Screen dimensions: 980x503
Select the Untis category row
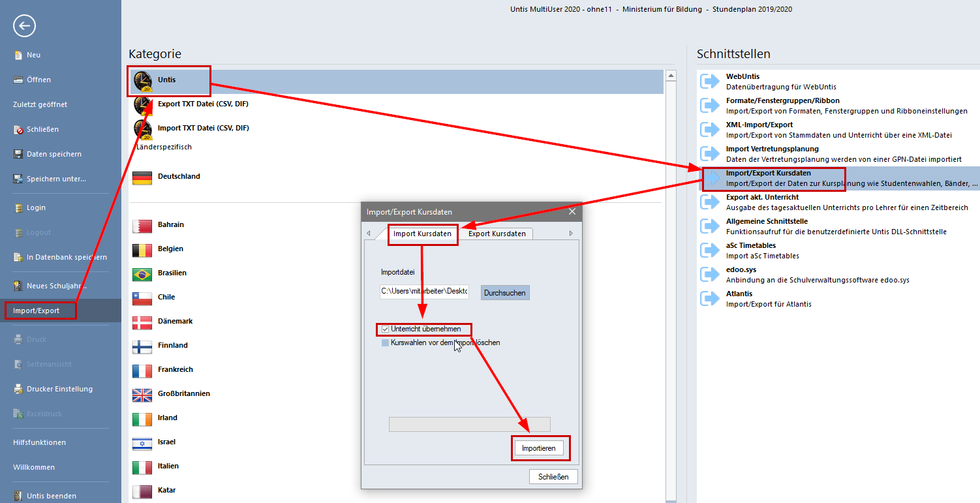point(397,82)
